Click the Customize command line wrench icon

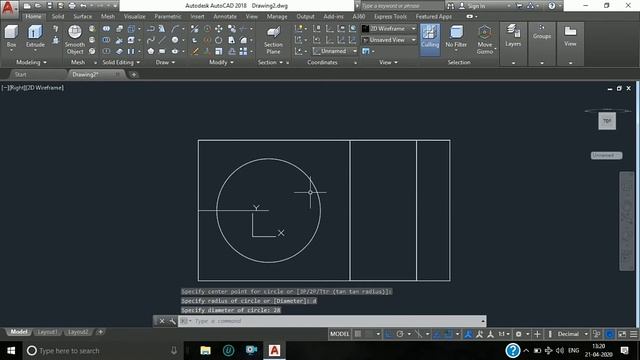click(x=172, y=321)
